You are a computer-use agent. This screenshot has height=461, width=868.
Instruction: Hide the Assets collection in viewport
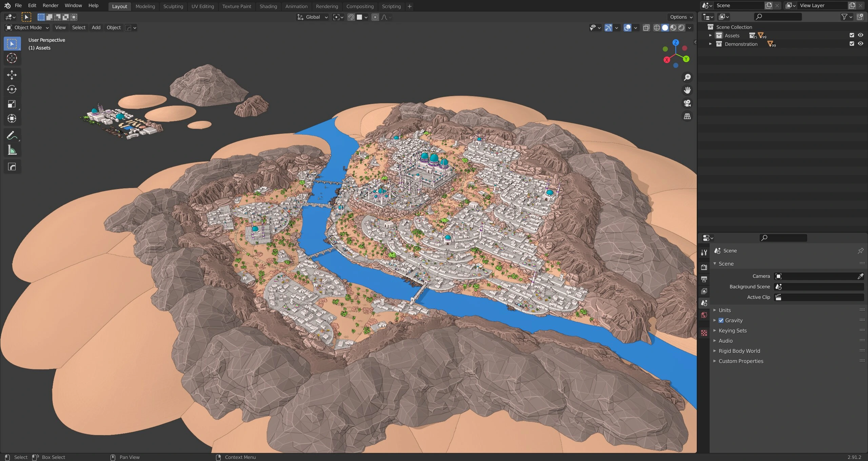861,35
